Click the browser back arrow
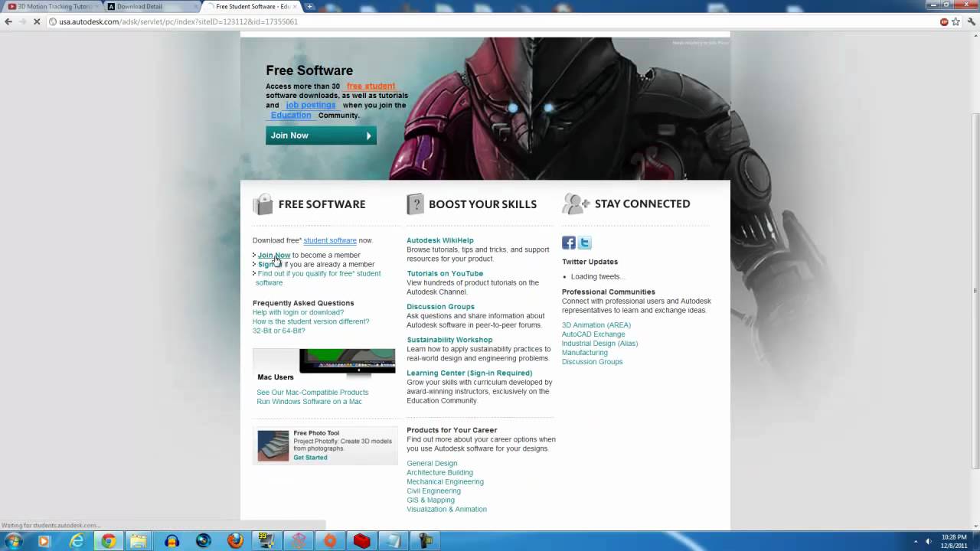This screenshot has height=551, width=980. coord(8,21)
